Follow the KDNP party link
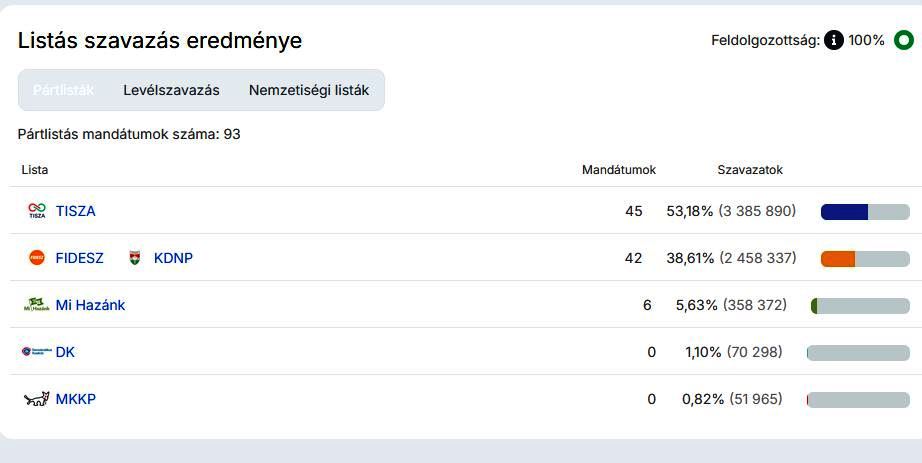The height and width of the screenshot is (463, 922). [x=173, y=258]
